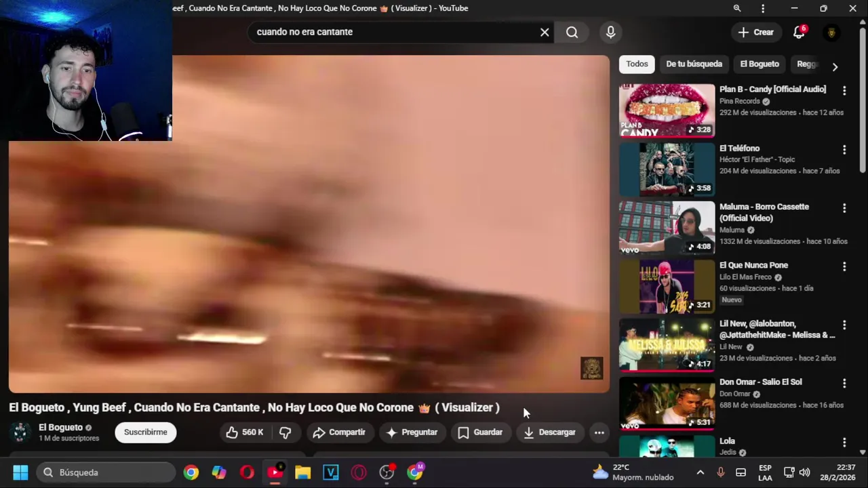Screen dimensions: 868x488
Task: Open volume control speaker icon
Action: point(804,472)
